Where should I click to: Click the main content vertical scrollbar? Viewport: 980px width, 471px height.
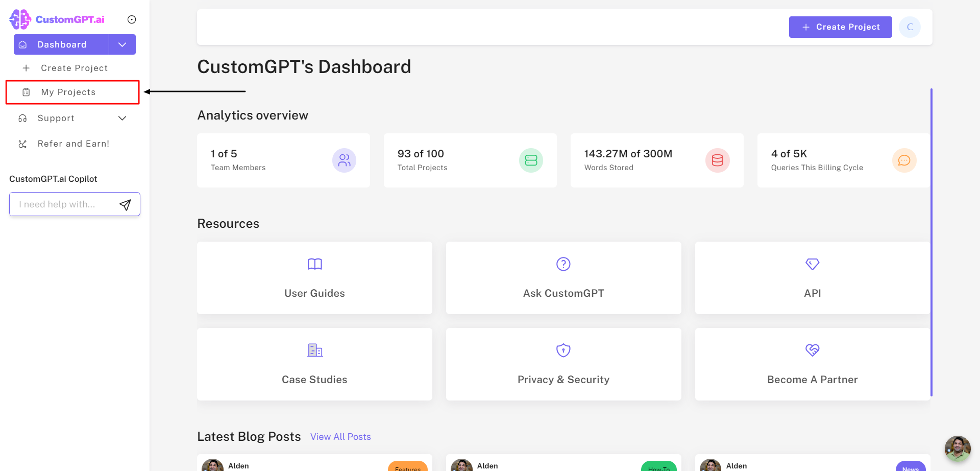pyautogui.click(x=932, y=242)
